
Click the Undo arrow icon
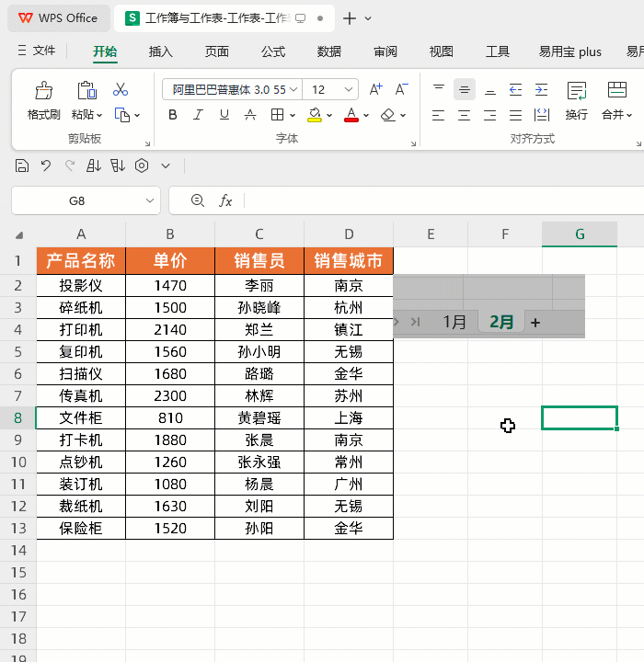coord(46,165)
